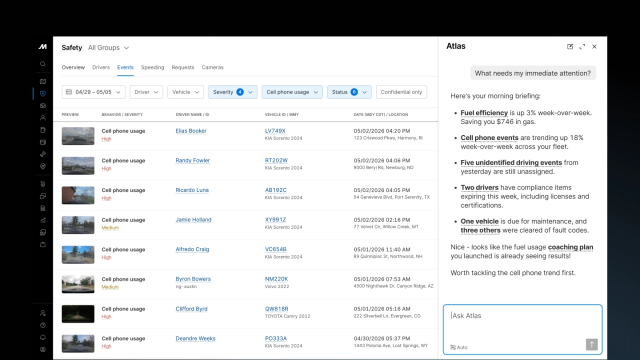
Task: Click Five unidentified driving events link
Action: click(x=511, y=163)
